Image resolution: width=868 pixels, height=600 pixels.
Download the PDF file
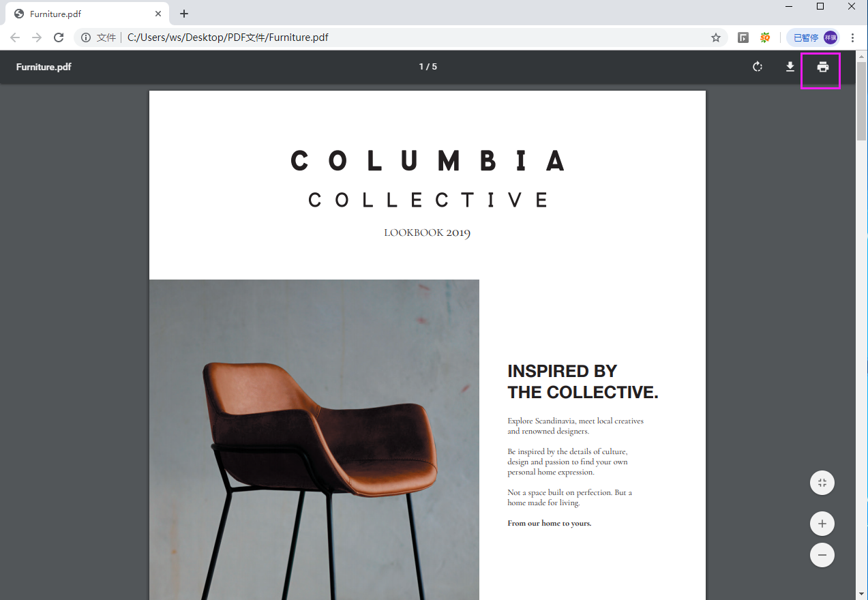[790, 67]
